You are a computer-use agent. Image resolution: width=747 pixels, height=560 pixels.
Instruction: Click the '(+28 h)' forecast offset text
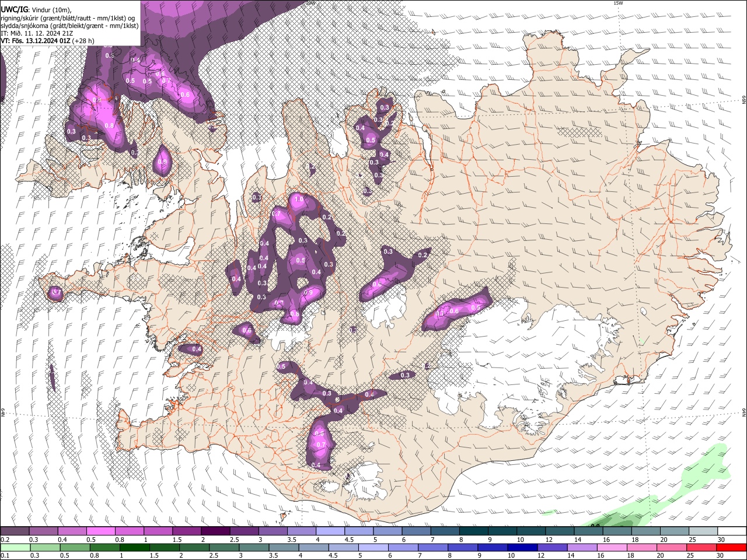tap(83, 41)
